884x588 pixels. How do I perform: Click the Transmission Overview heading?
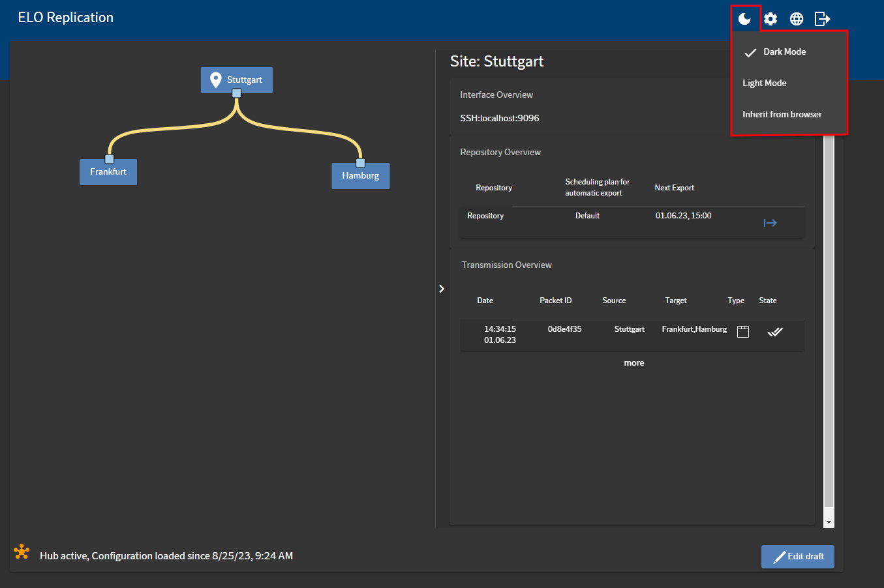point(507,265)
